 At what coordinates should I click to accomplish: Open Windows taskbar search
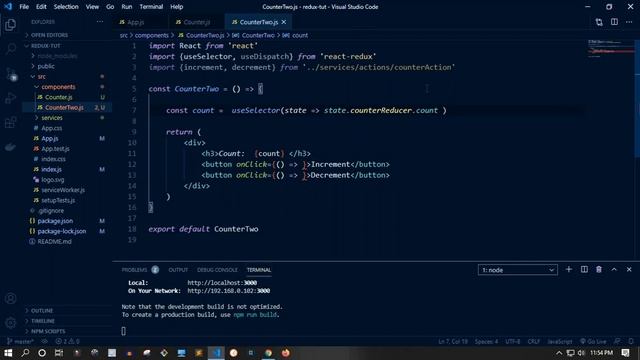[x=25, y=353]
